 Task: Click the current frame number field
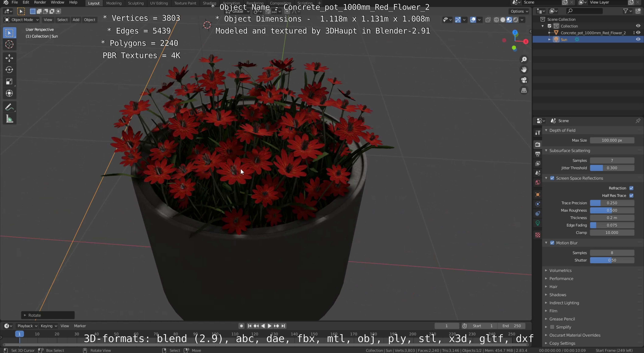pos(447,326)
